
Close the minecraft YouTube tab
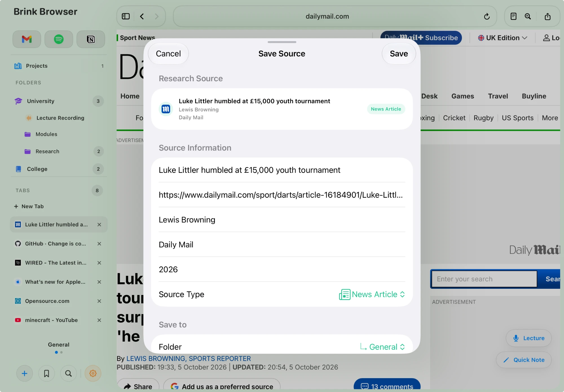coord(99,320)
